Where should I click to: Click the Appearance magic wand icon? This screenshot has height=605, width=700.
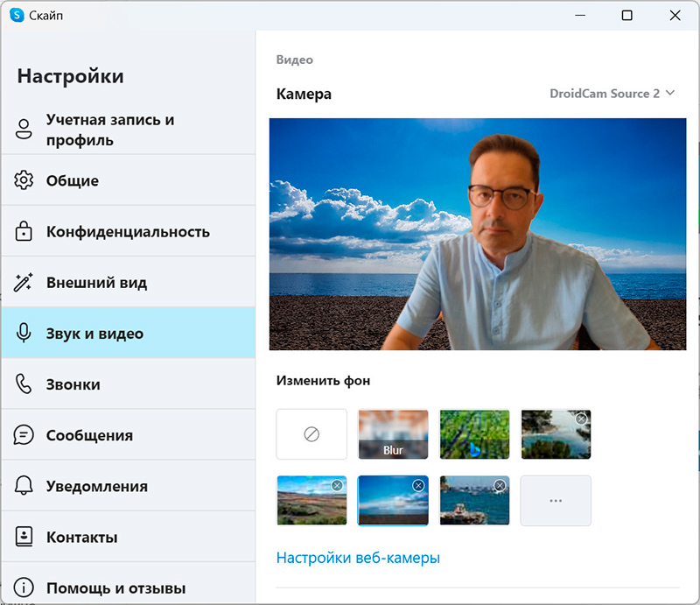coord(24,283)
